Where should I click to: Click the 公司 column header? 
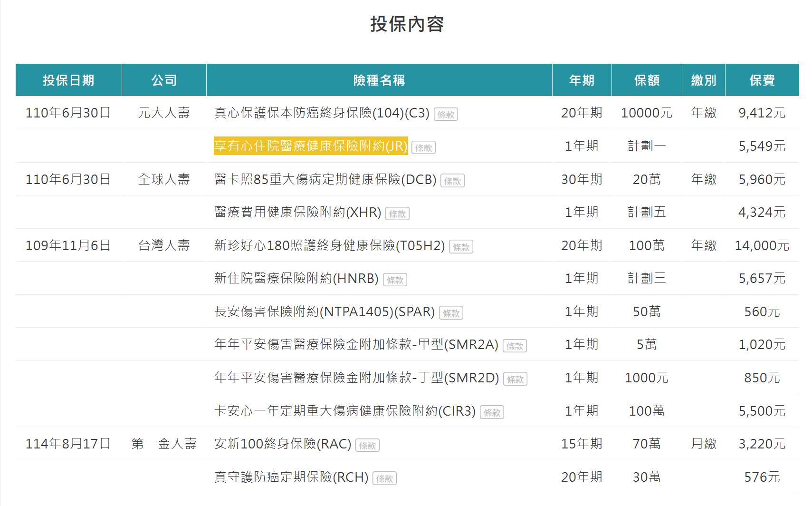pos(164,80)
